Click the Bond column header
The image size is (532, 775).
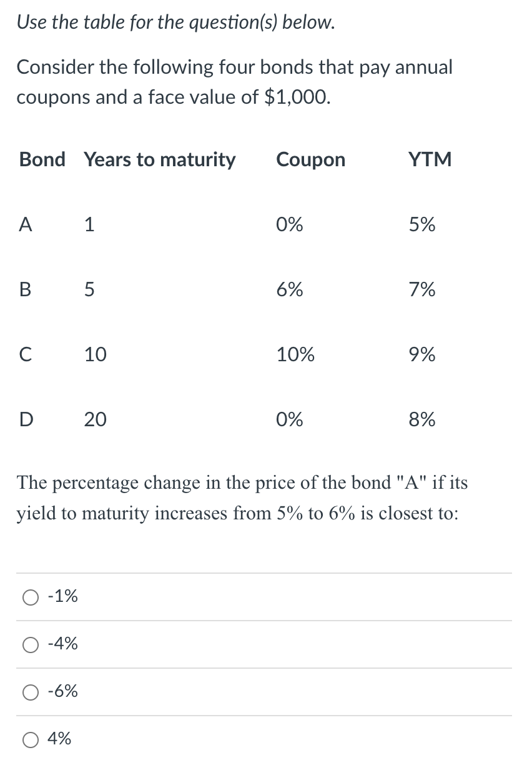(41, 159)
